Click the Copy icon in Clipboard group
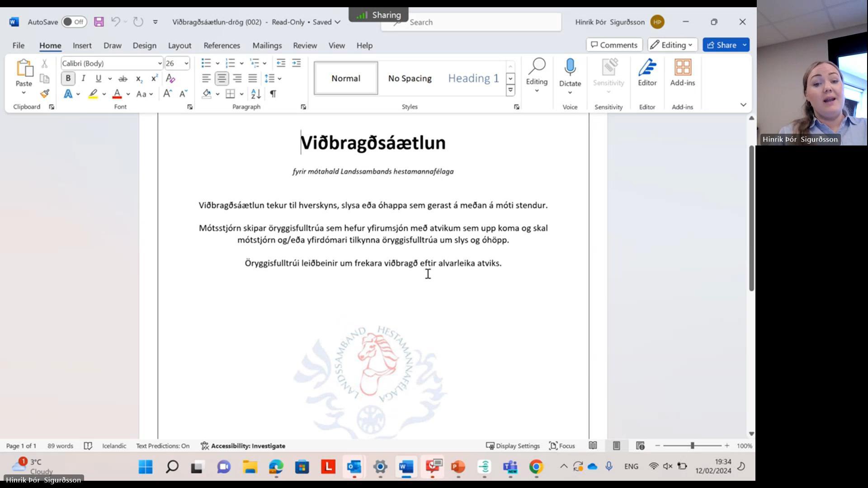The width and height of the screenshot is (868, 488). click(x=44, y=79)
